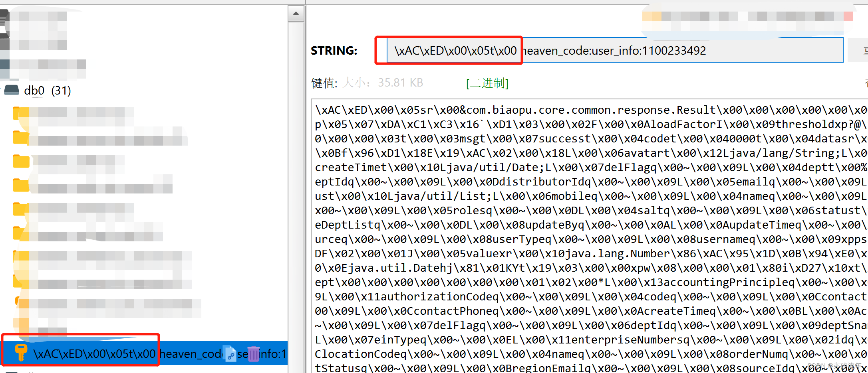Select the db0 database icon
The height and width of the screenshot is (373, 868).
point(11,90)
